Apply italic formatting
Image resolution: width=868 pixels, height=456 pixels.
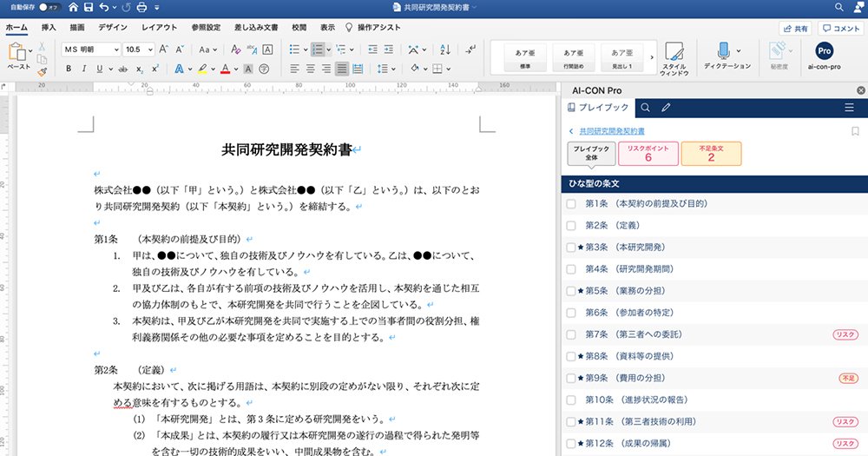[x=83, y=69]
